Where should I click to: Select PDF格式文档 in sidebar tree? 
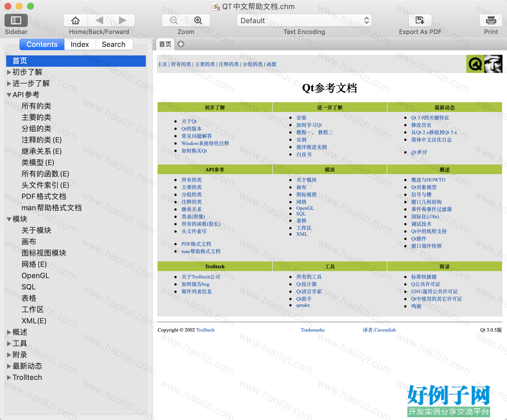pos(44,196)
